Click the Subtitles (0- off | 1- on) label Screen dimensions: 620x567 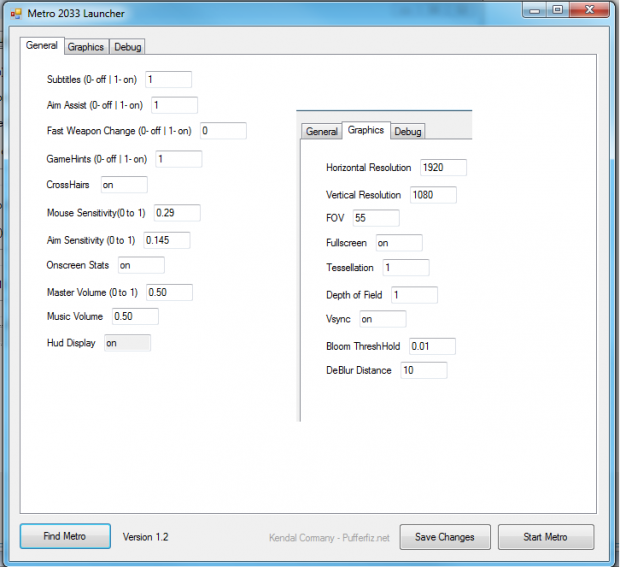(x=92, y=79)
